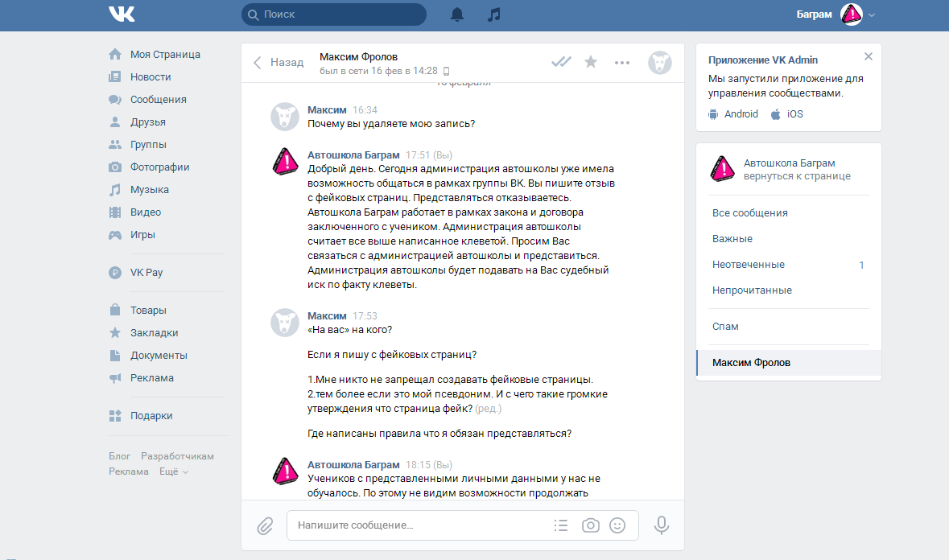Open the emoji smiley picker
The width and height of the screenshot is (949, 560).
(617, 525)
